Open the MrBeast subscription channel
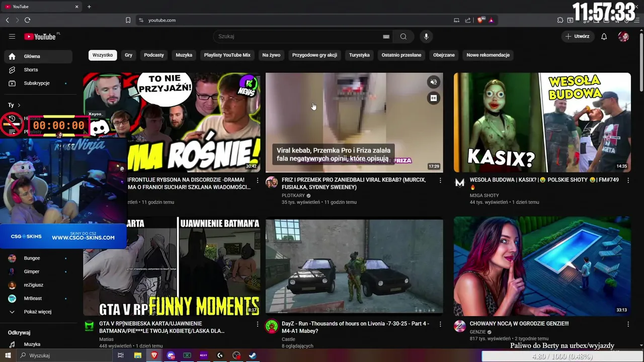Image resolution: width=644 pixels, height=362 pixels. (x=38, y=299)
